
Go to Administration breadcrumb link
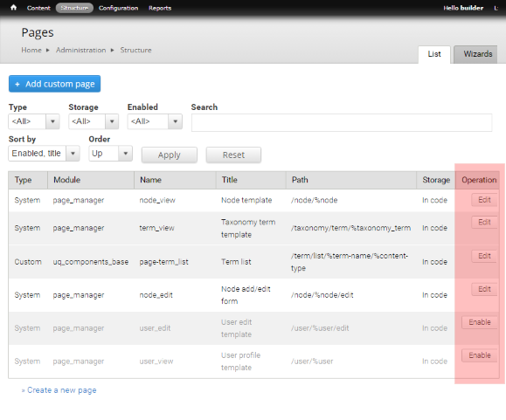[80, 50]
